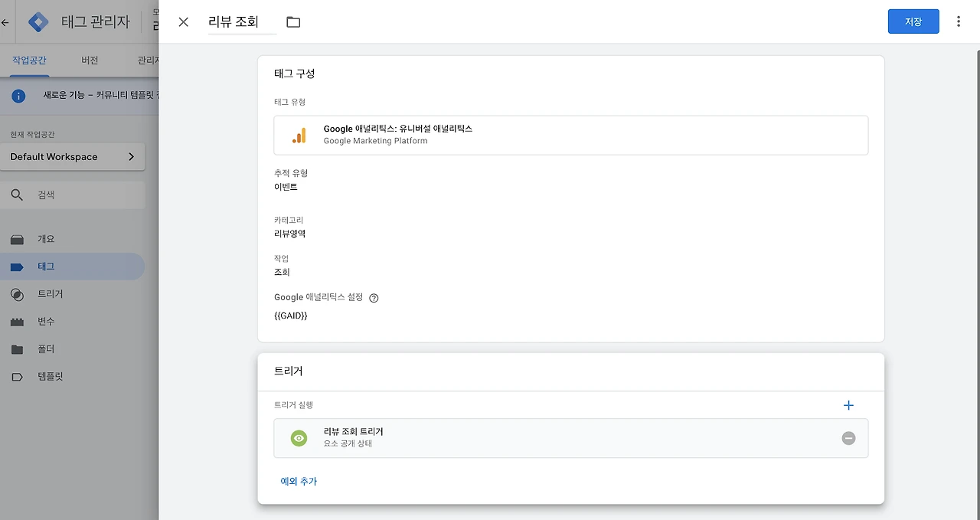
Task: Click the info icon in notification banner
Action: [x=18, y=96]
